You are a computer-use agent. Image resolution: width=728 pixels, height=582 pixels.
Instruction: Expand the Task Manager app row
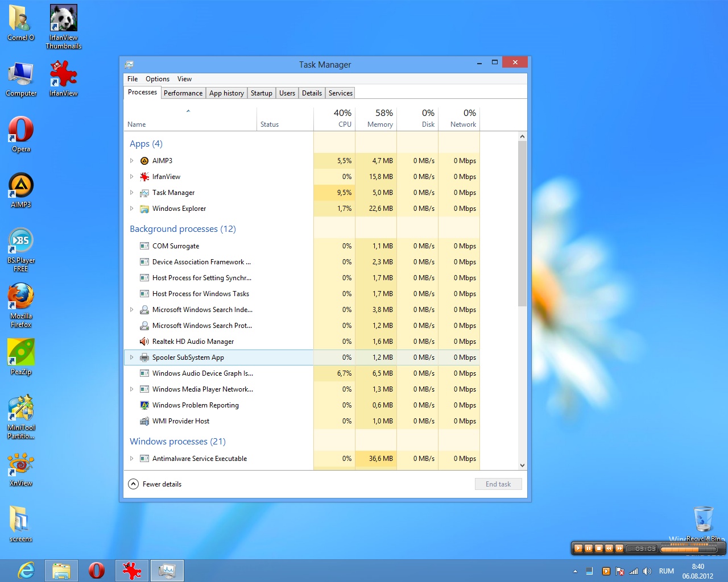(x=132, y=193)
